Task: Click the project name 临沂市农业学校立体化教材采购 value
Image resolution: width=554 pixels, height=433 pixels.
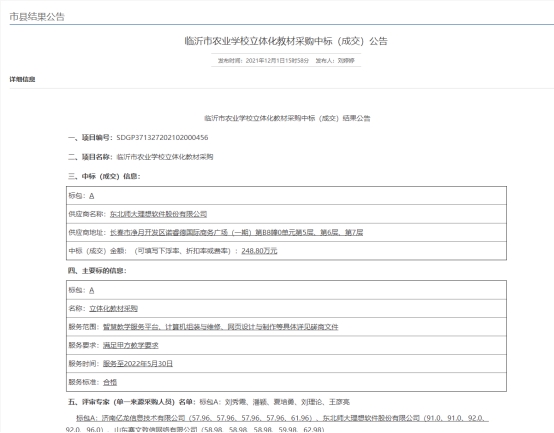Action: pyautogui.click(x=165, y=157)
